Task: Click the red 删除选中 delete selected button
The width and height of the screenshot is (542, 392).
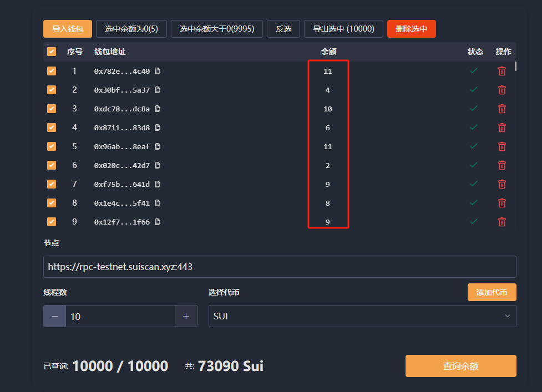Action: [411, 29]
